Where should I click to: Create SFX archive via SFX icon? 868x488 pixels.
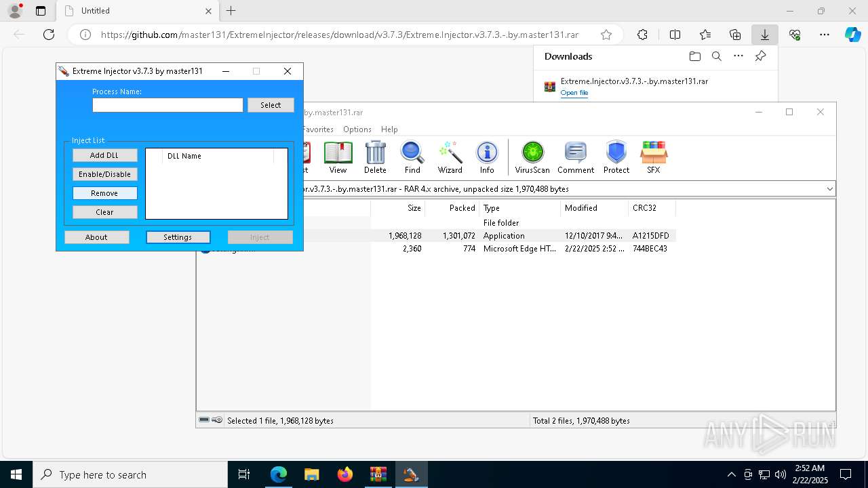click(x=654, y=158)
